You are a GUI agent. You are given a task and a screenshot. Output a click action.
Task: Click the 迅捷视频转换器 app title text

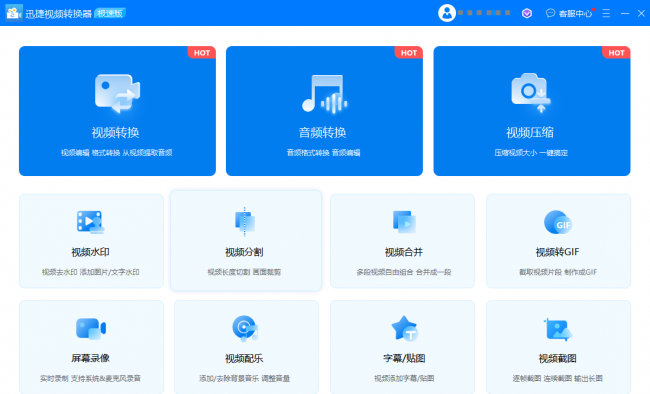(58, 14)
